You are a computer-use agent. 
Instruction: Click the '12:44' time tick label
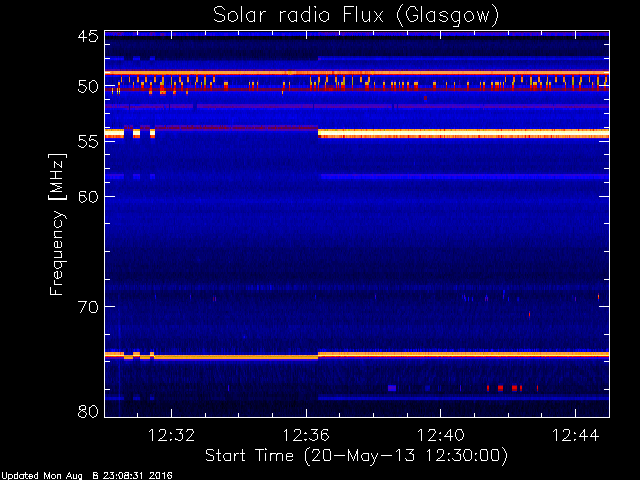575,436
